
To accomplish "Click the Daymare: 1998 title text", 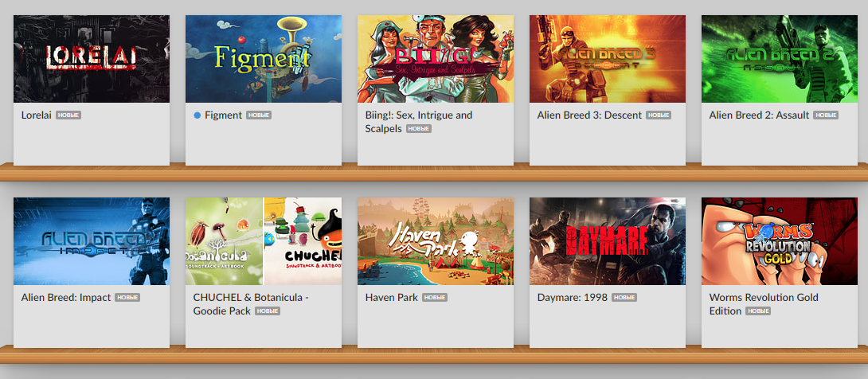I will pos(573,298).
